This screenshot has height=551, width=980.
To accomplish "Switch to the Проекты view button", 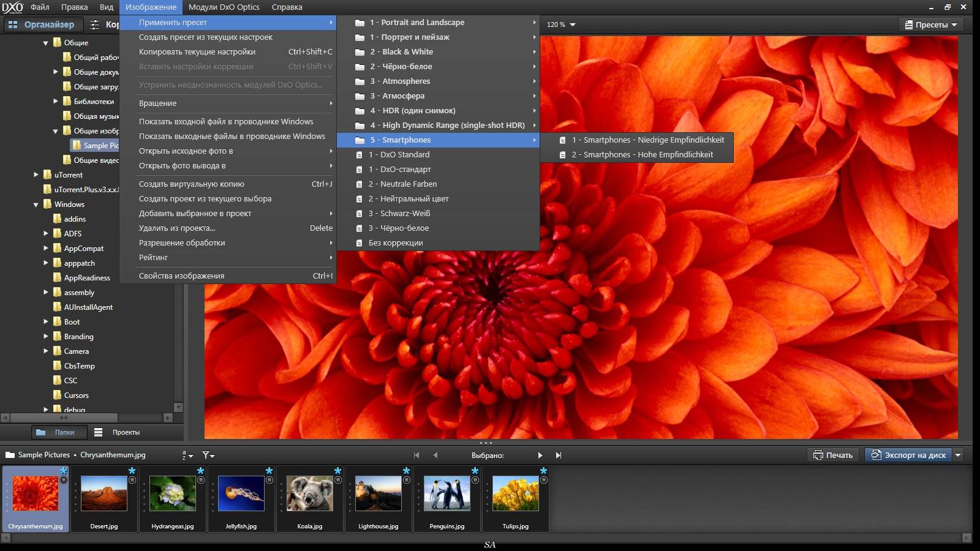I will [117, 432].
